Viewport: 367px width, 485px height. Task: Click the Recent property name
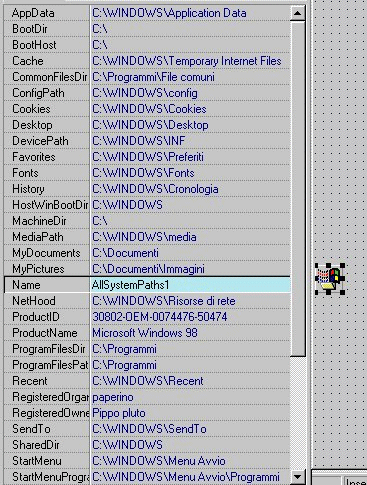(x=30, y=381)
